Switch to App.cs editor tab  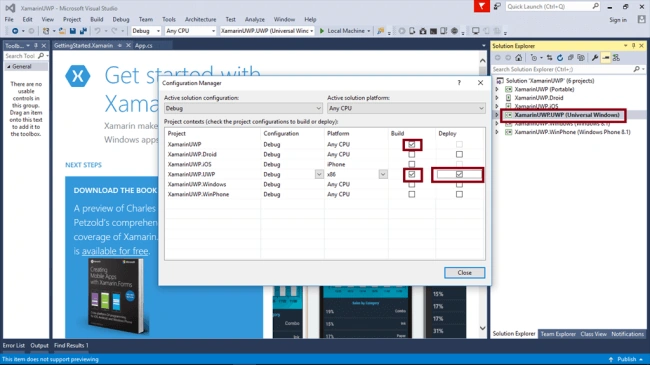click(x=143, y=46)
